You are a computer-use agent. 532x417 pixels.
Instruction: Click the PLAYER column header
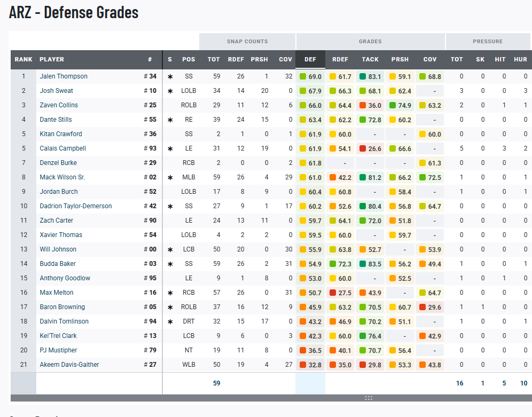point(52,59)
